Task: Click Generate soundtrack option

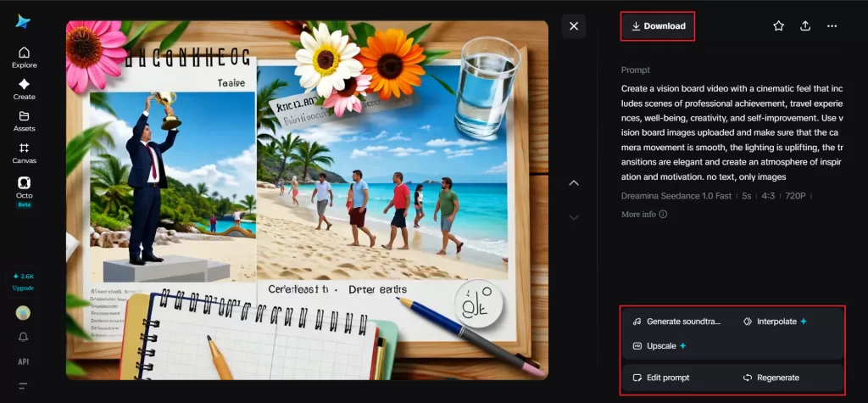Action: (x=676, y=322)
